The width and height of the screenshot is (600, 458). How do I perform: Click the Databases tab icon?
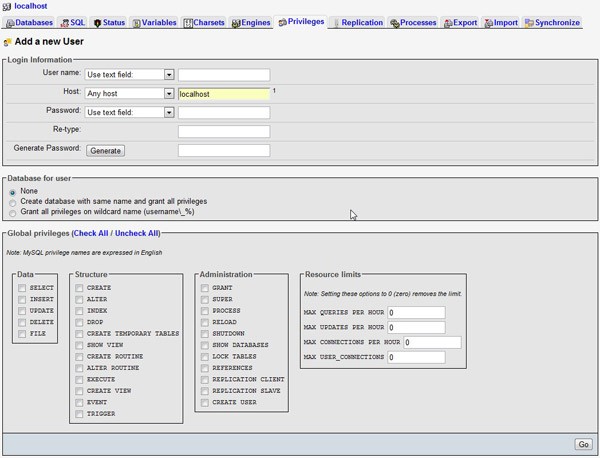click(10, 23)
